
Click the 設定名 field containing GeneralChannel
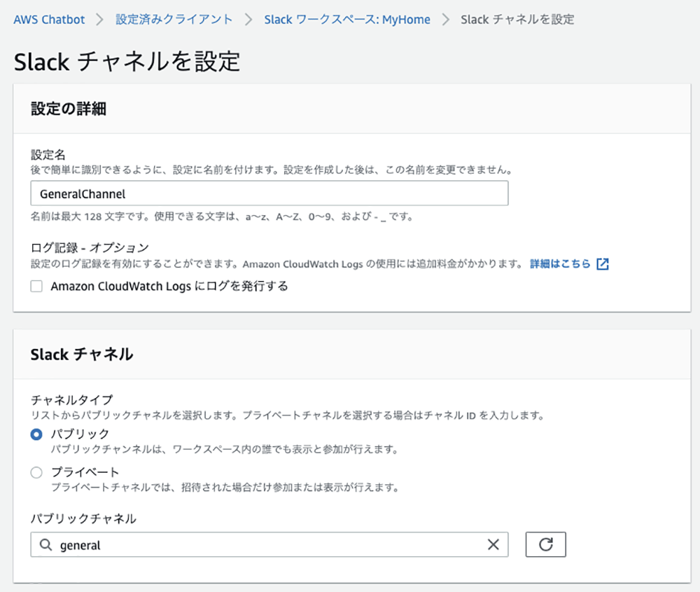point(269,193)
